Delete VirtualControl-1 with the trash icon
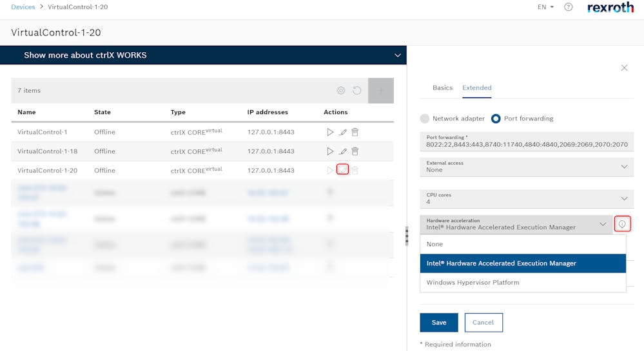The image size is (644, 351). click(355, 132)
